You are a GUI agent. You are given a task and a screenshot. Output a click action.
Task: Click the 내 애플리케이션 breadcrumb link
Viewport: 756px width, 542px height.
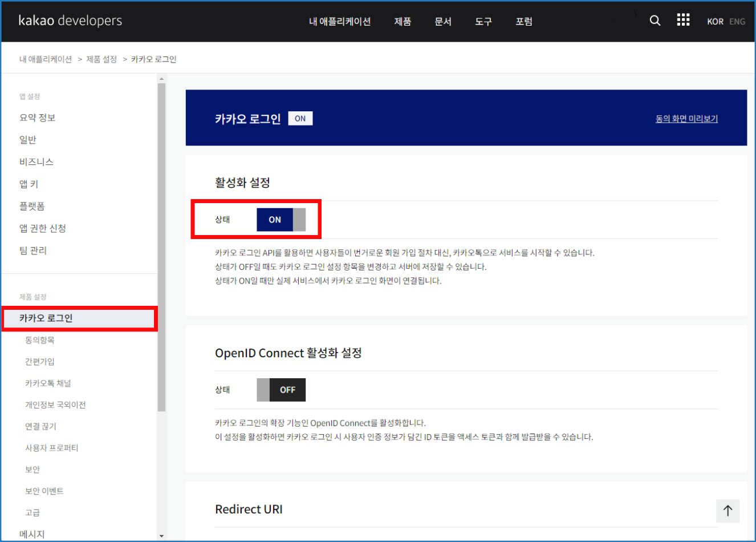(46, 59)
